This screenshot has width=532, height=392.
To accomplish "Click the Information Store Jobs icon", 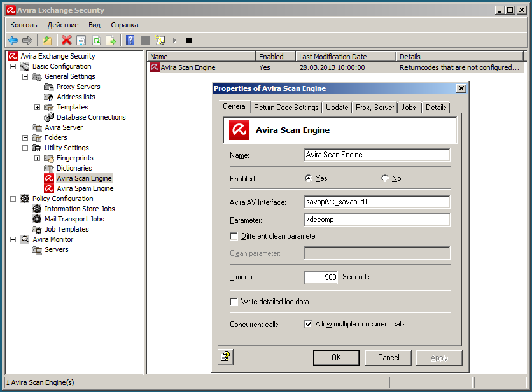I will click(x=37, y=209).
